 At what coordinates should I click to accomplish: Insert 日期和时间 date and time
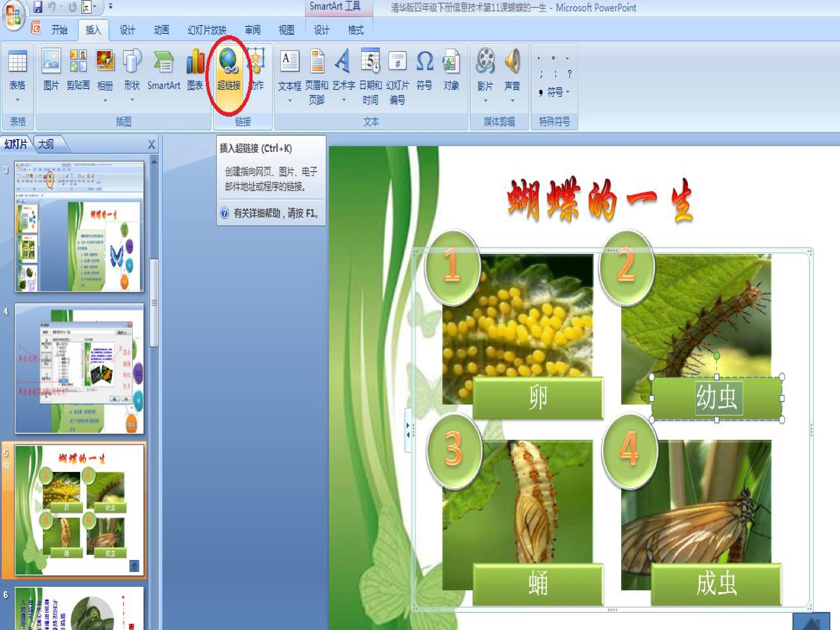[371, 60]
